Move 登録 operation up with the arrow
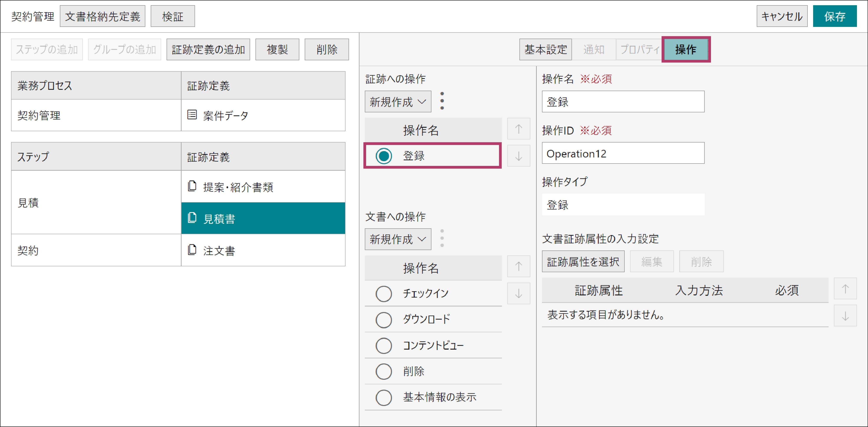868x427 pixels. click(x=518, y=129)
